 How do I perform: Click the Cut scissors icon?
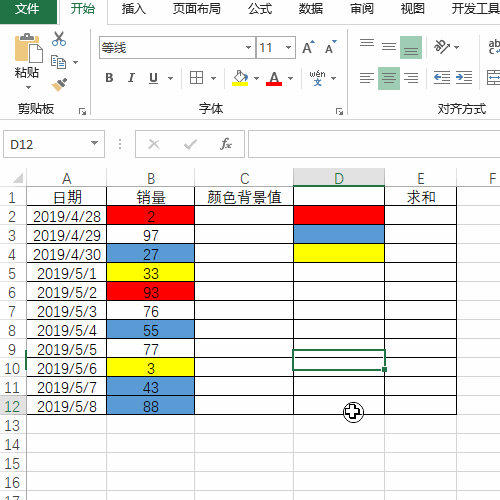(59, 39)
